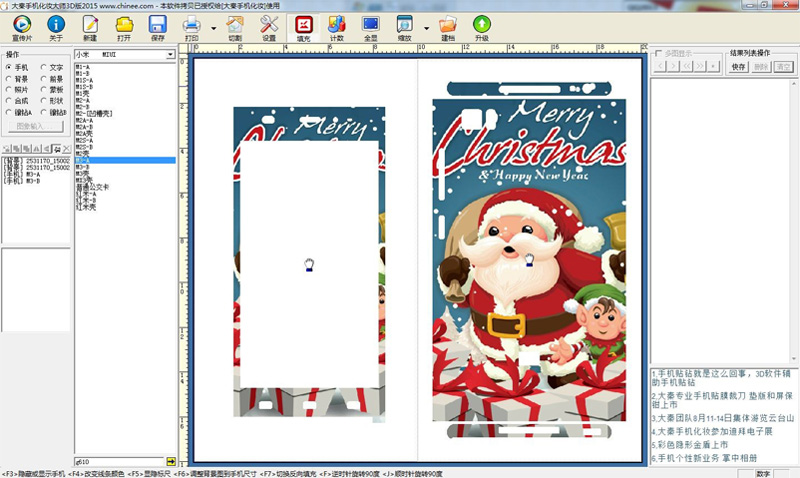The width and height of the screenshot is (800, 478).
Task: Activate 缩放 zoom tool
Action: click(405, 28)
